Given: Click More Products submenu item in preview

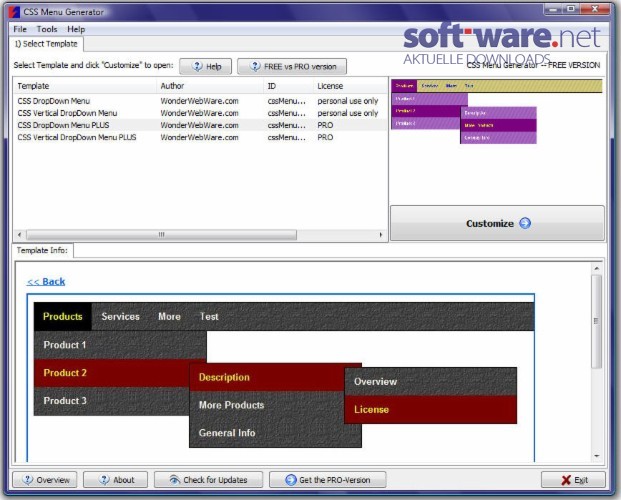Looking at the screenshot, I should [x=267, y=405].
